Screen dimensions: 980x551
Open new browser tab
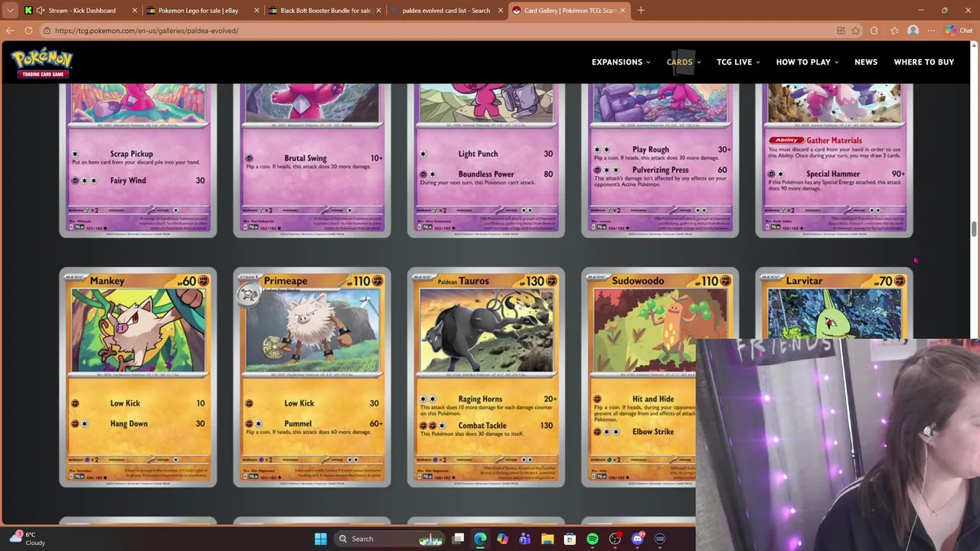[641, 11]
